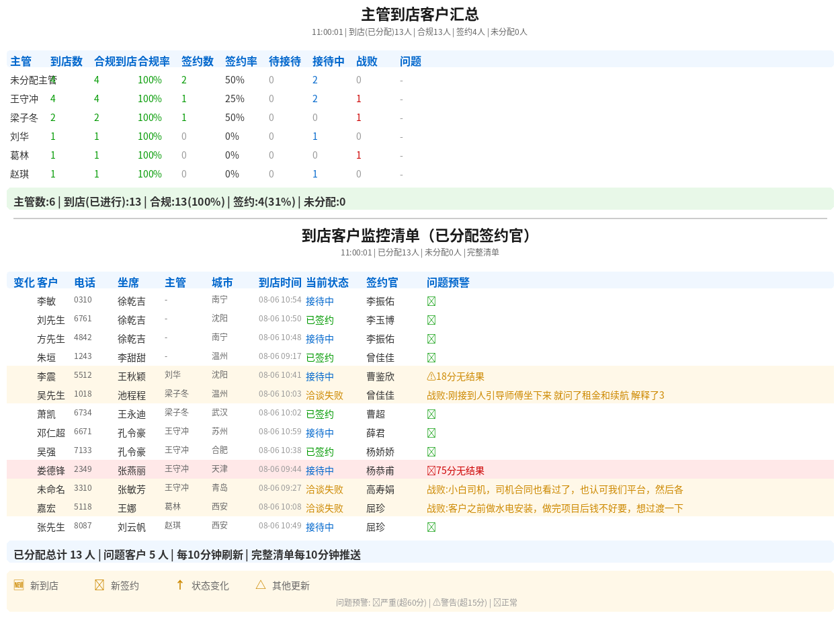The width and height of the screenshot is (840, 640).
Task: Click the 待接待 column header
Action: click(x=285, y=61)
